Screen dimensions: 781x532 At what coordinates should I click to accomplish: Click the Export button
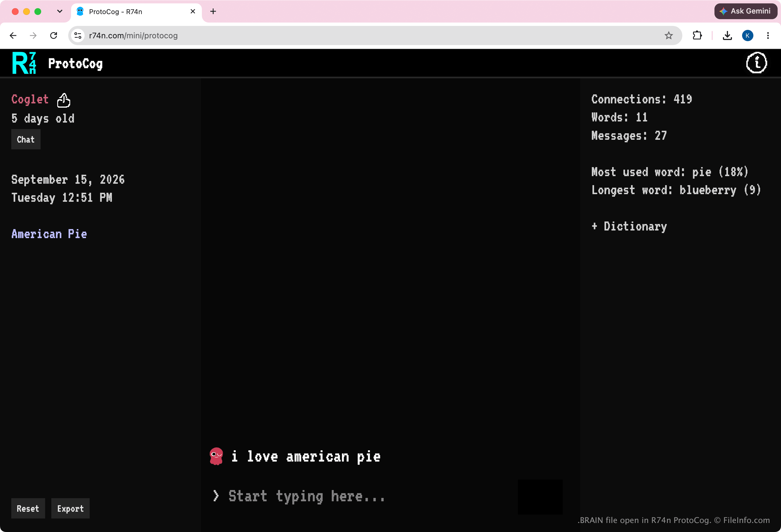70,509
